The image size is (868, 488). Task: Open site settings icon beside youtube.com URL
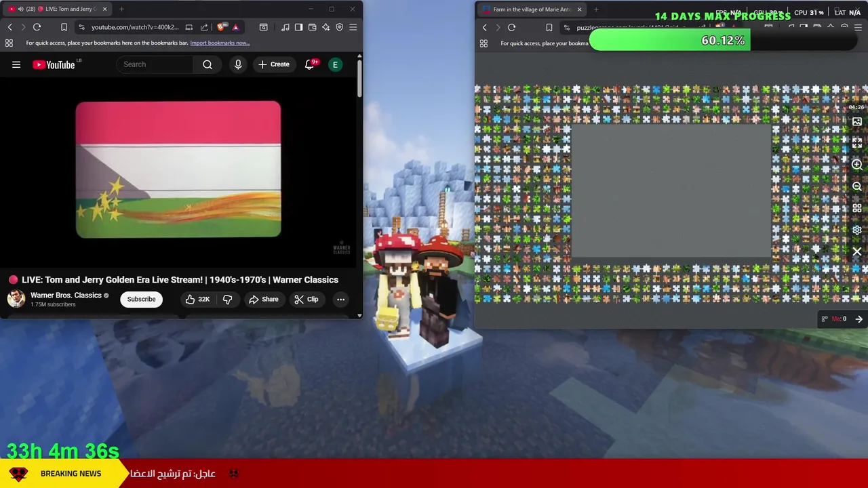point(81,27)
